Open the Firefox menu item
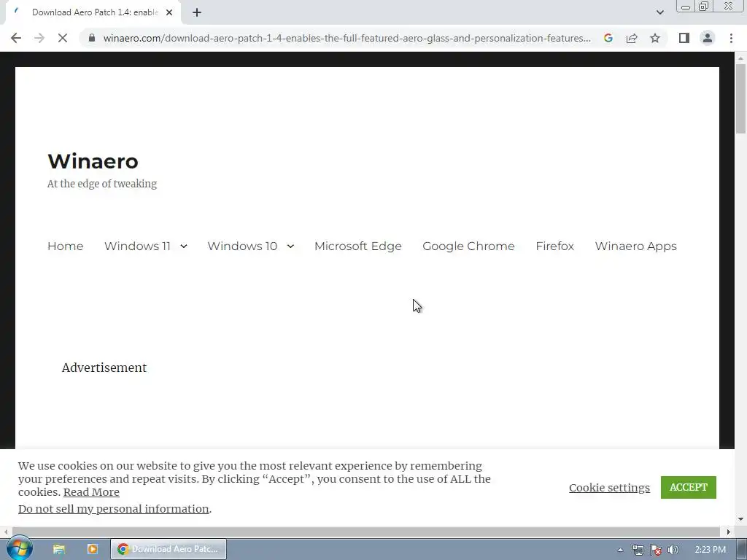The width and height of the screenshot is (747, 560). coord(554,246)
